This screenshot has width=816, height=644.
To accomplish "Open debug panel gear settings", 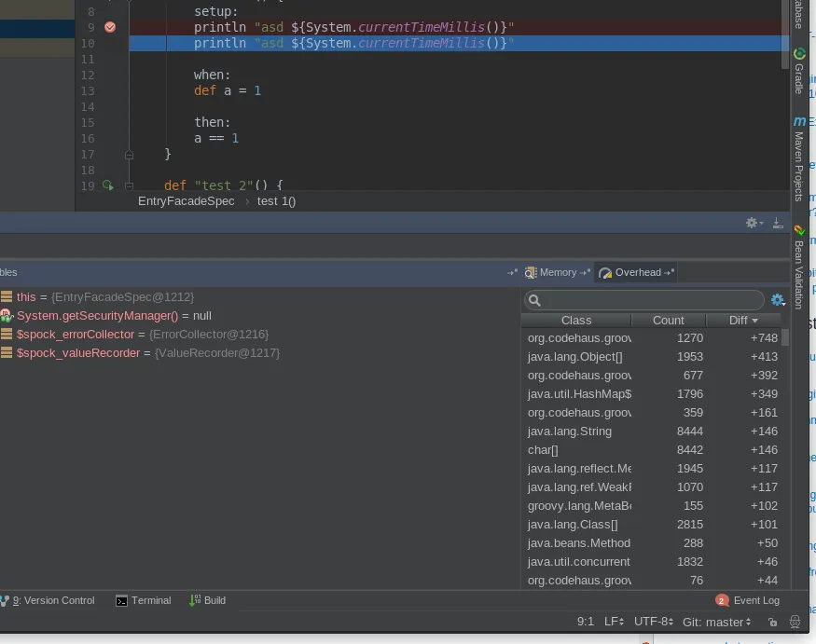I will point(754,223).
